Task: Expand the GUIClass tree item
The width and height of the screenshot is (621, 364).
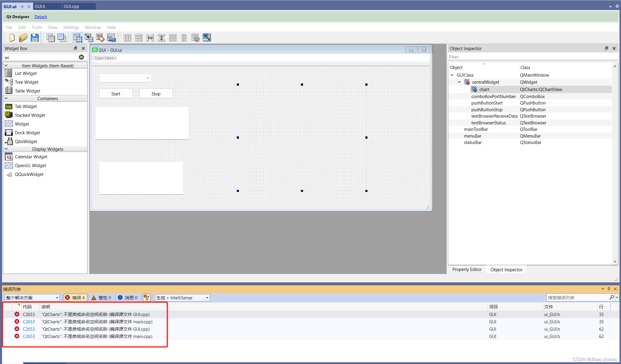Action: pos(451,75)
